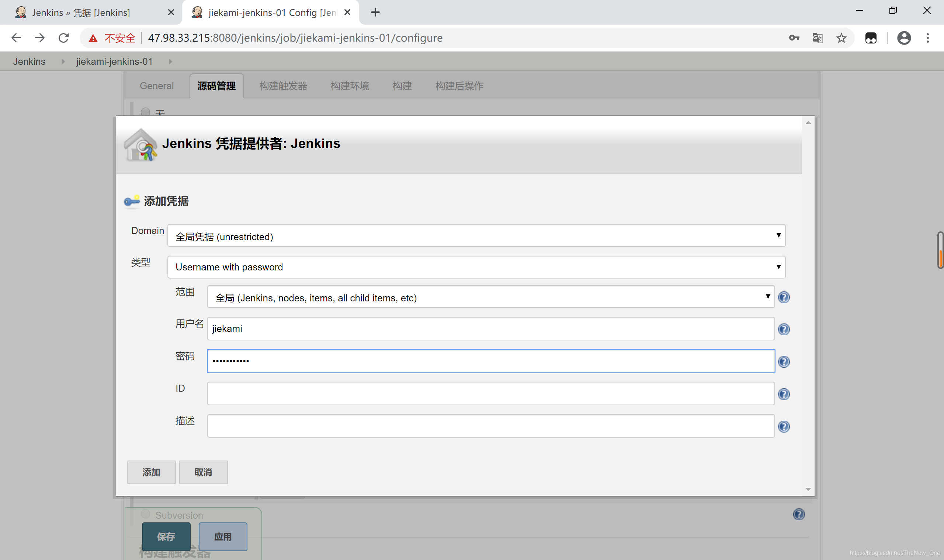Screen dimensions: 944x560
Task: Switch to General config tab
Action: tap(157, 86)
